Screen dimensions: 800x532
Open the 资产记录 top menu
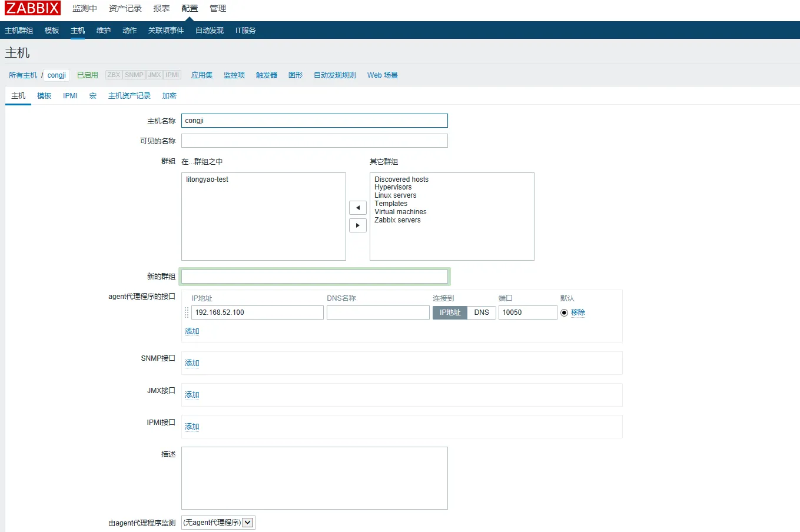[125, 8]
